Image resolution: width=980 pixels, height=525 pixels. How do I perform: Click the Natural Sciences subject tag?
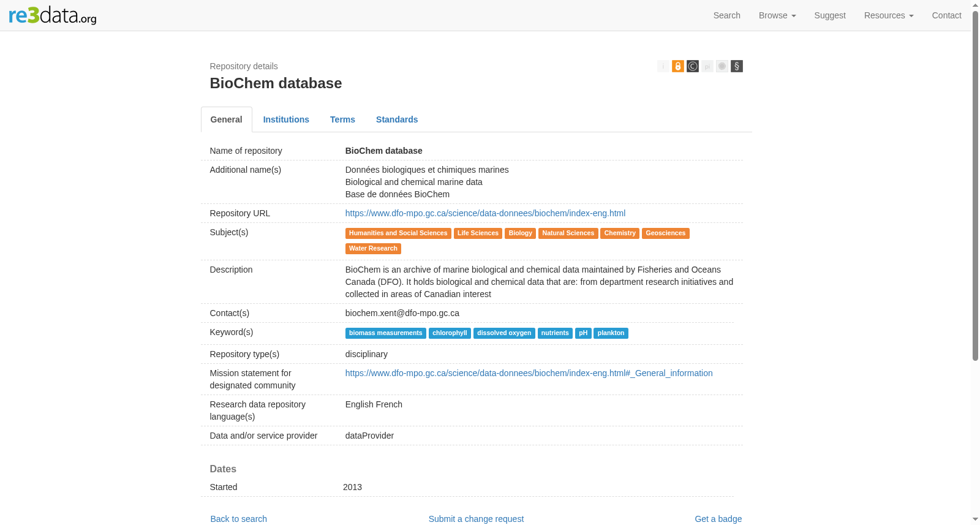pyautogui.click(x=568, y=233)
